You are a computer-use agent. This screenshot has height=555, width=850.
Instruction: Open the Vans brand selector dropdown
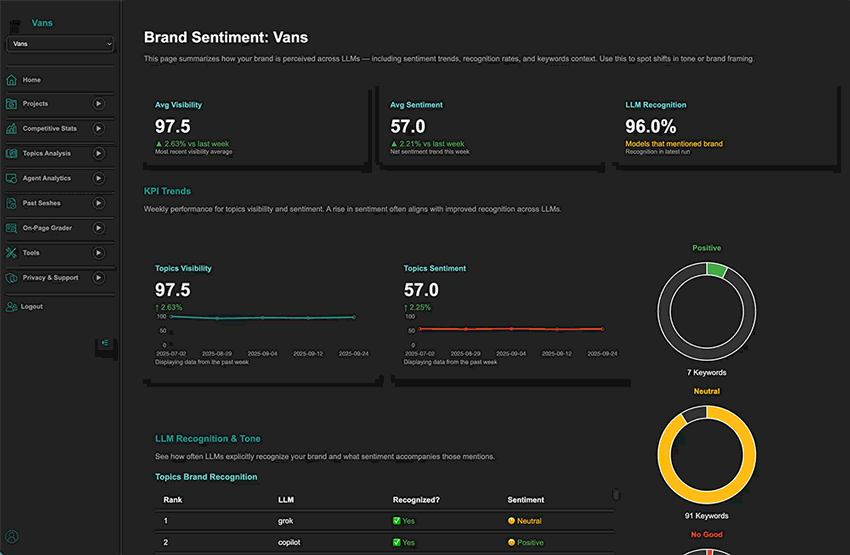click(60, 44)
